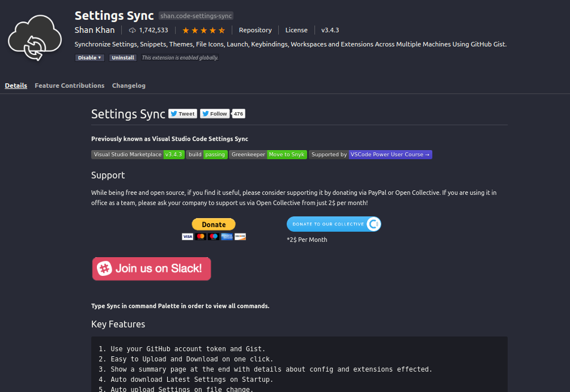Open the VSCode Power User Course badge

pos(390,154)
